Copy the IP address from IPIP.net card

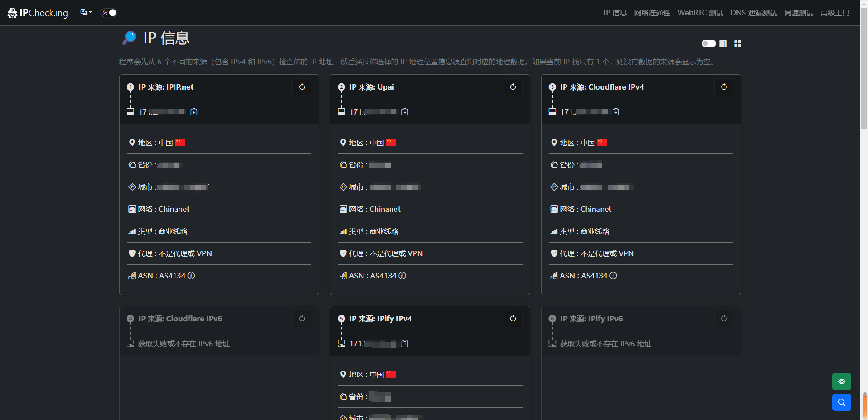tap(194, 112)
